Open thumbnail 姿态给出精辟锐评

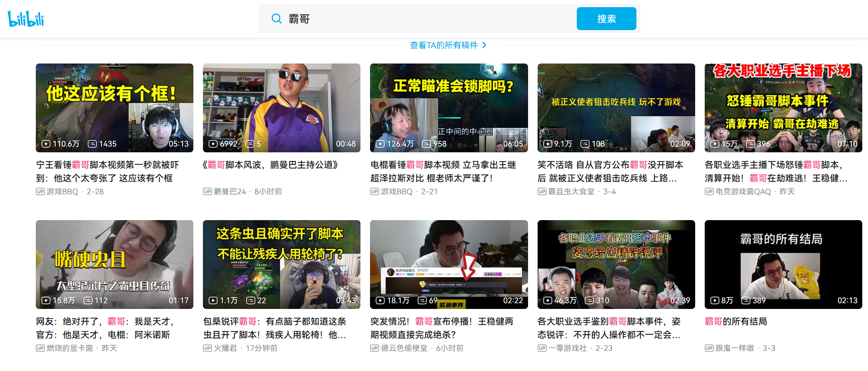point(616,265)
